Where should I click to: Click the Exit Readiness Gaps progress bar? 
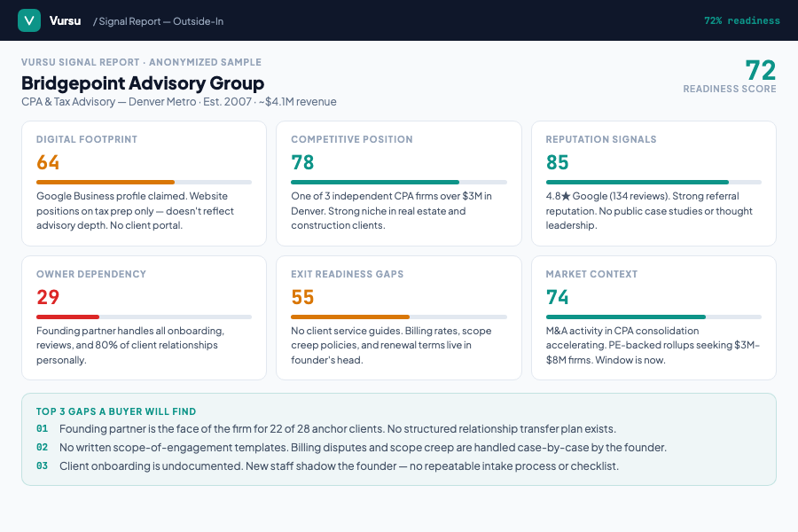pyautogui.click(x=399, y=317)
